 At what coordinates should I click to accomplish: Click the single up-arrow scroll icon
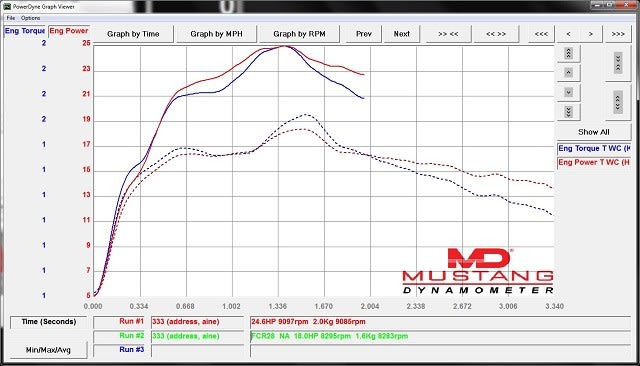tap(568, 73)
